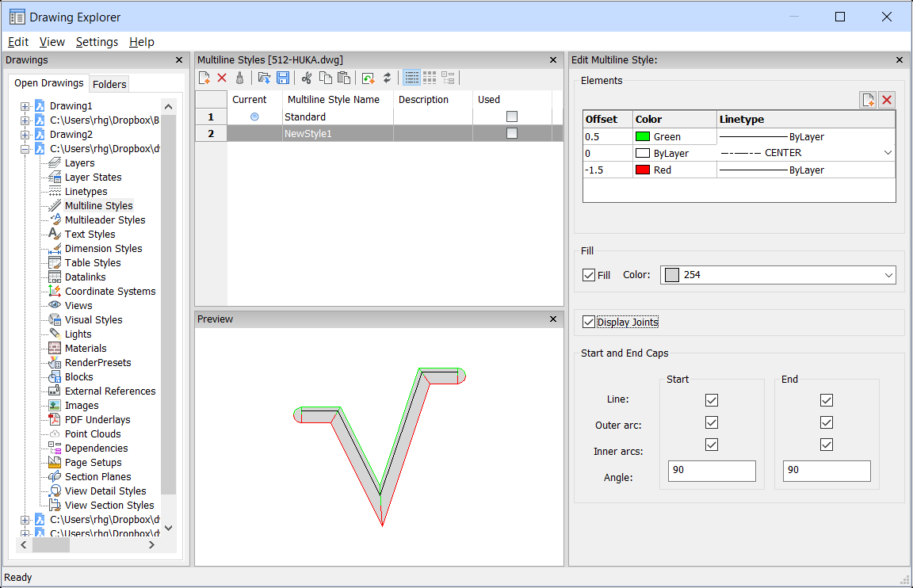Image resolution: width=913 pixels, height=588 pixels.
Task: Click the Start Angle input field
Action: coord(712,471)
